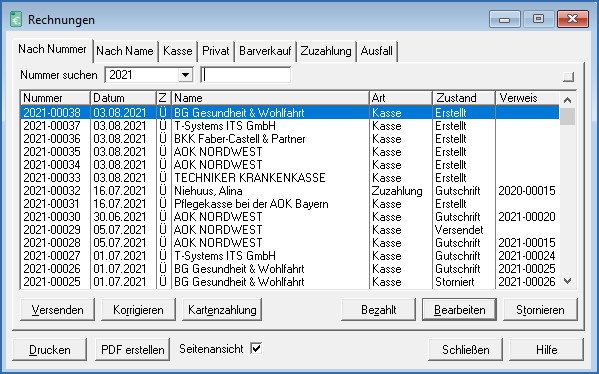Switch to the Nach Name tab
This screenshot has width=599, height=374.
(x=125, y=51)
